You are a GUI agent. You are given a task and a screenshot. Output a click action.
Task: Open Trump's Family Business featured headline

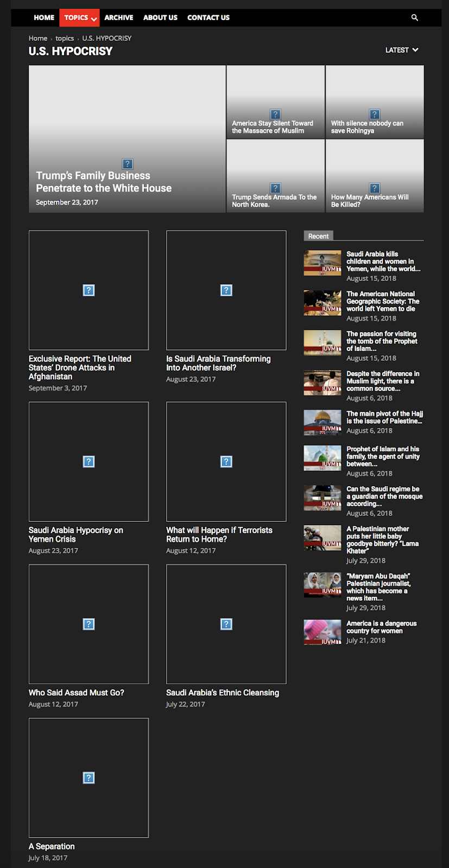point(104,182)
